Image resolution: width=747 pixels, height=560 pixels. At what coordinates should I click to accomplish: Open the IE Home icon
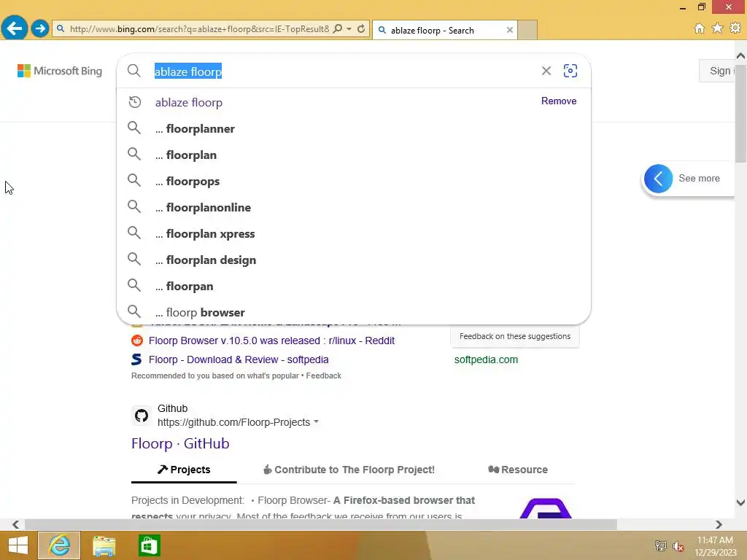click(x=699, y=28)
